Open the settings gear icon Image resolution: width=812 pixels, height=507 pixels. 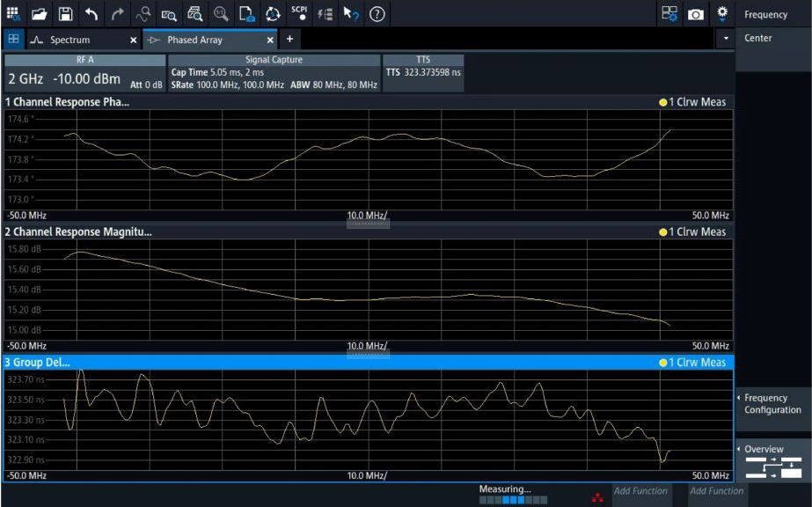(722, 13)
